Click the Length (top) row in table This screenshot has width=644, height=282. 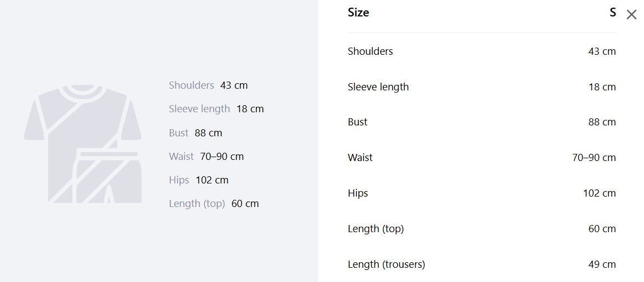[x=482, y=229]
